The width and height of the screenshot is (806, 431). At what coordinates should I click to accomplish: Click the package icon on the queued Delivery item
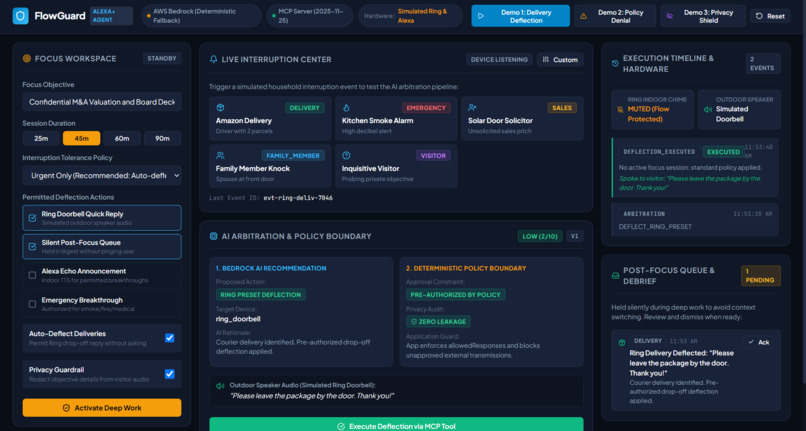621,343
